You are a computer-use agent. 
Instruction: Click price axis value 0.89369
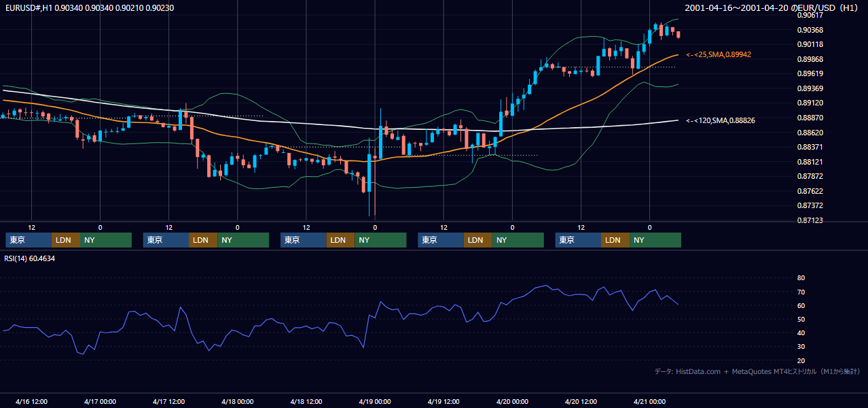tap(810, 88)
